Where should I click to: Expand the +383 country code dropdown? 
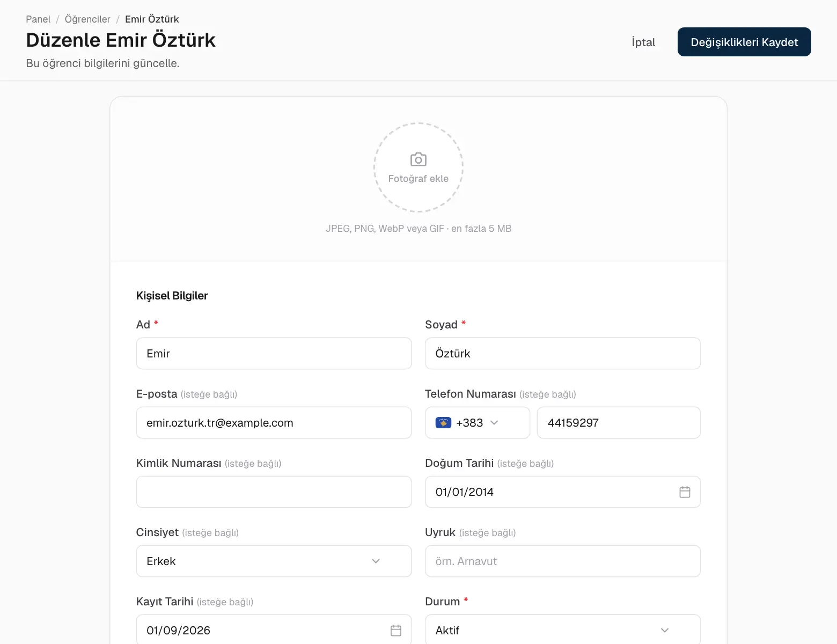(x=478, y=423)
